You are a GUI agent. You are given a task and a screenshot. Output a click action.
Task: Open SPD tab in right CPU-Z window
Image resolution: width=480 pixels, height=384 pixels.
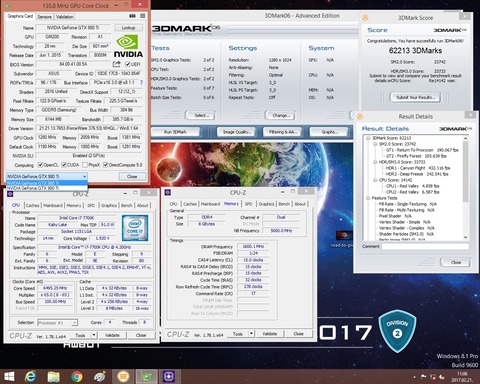click(248, 204)
